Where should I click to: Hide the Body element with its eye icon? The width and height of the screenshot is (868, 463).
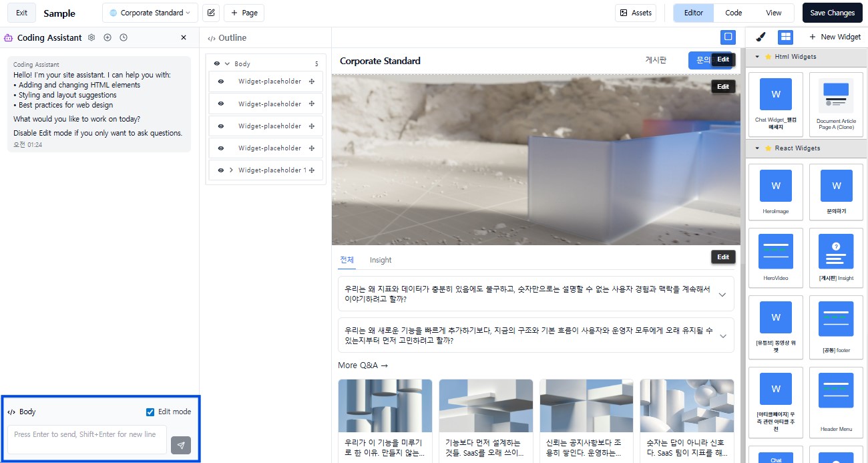[216, 63]
